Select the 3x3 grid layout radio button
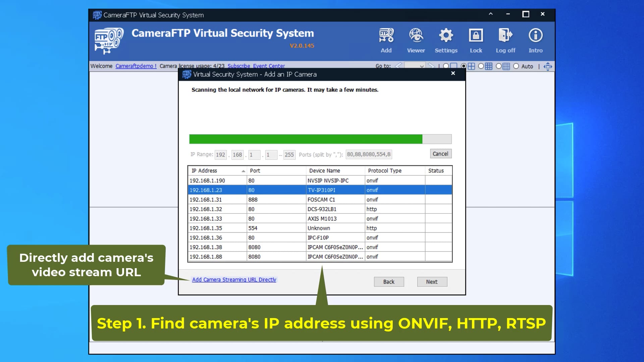Viewport: 644px width, 362px height. 481,66
